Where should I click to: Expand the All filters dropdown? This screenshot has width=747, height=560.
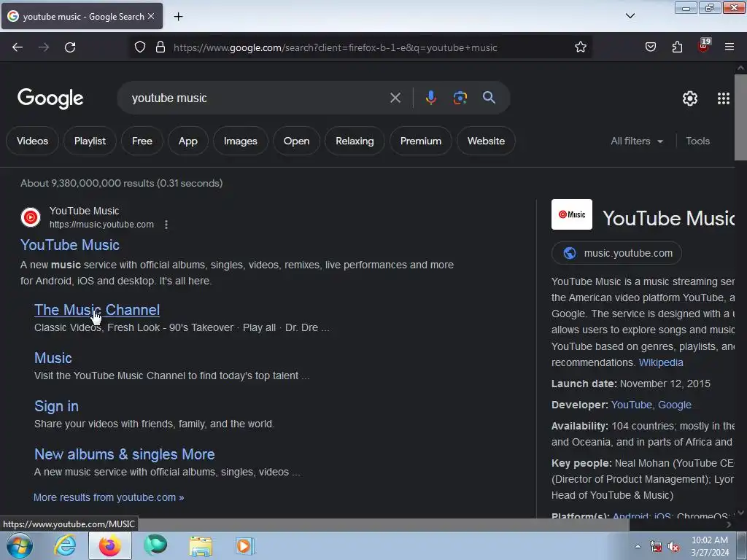coord(636,141)
